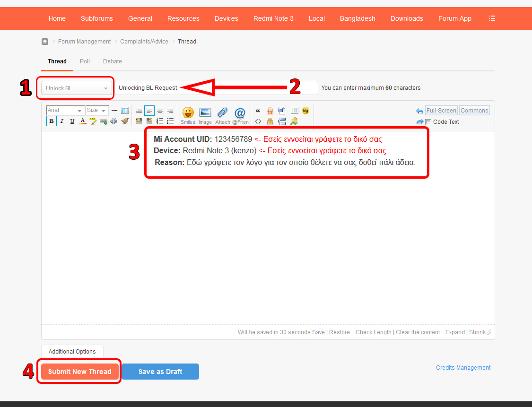Toggle bold formatting

(51, 121)
